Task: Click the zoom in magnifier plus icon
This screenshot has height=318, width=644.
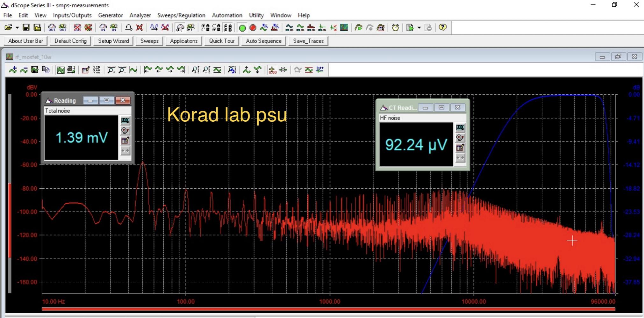Action: [x=111, y=70]
